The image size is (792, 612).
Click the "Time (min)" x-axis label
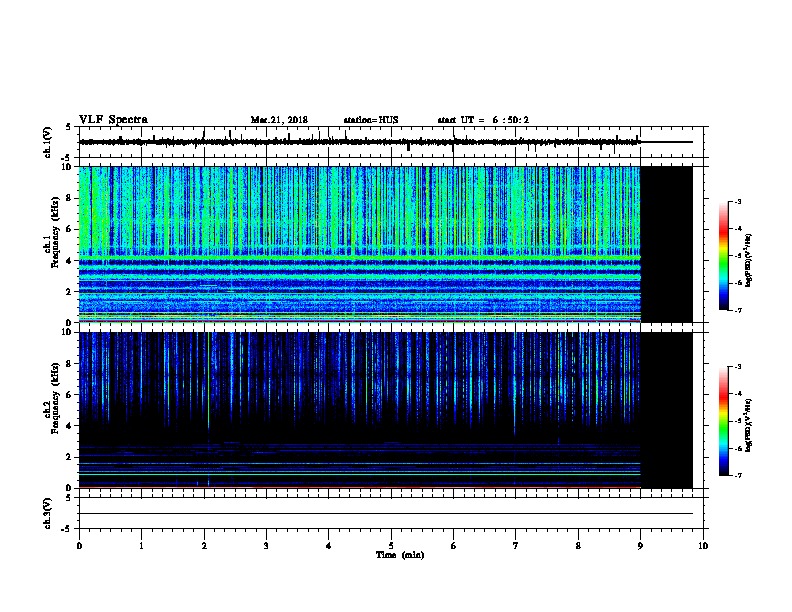click(x=400, y=555)
